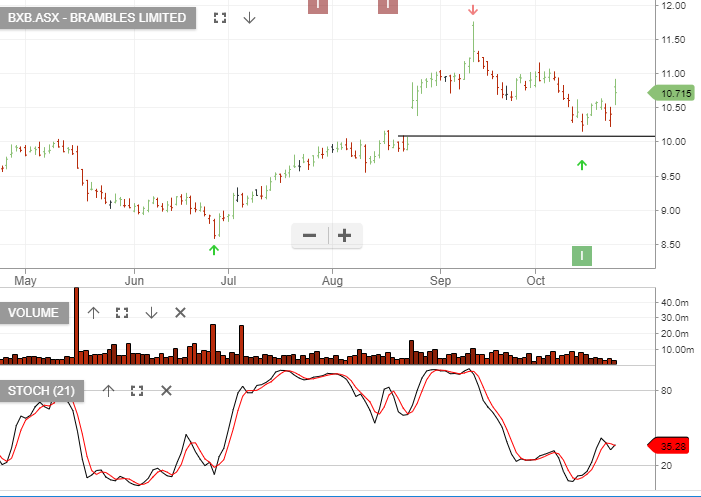Viewport: 701px width, 497px height.
Task: Click the red sell arrow above September peak
Action: coord(473,10)
